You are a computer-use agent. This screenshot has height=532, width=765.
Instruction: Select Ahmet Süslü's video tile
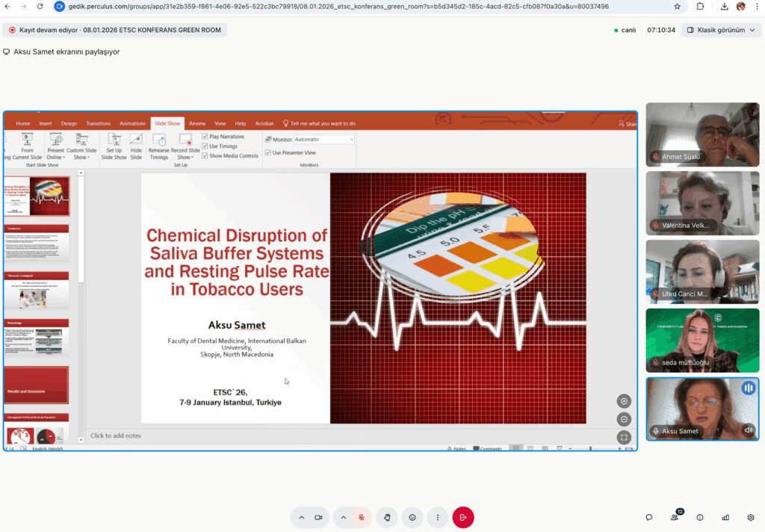coord(702,134)
